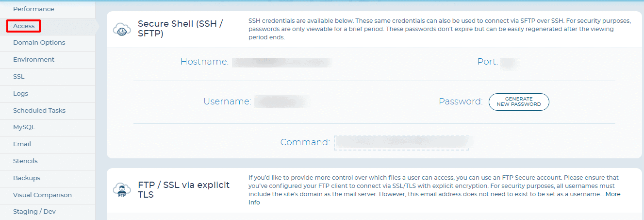Open Visual Comparison in the sidebar

coord(42,195)
